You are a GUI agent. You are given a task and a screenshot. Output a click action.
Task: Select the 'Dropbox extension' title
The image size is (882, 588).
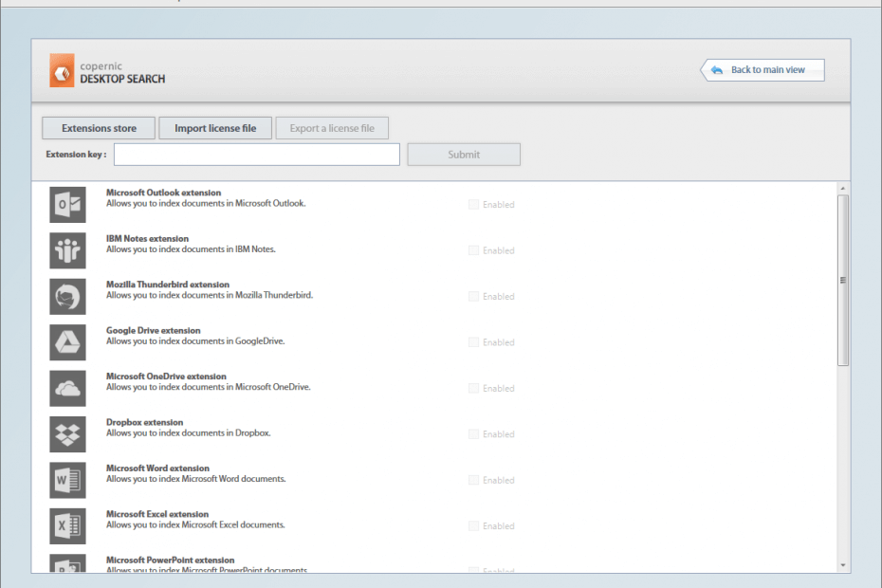144,423
